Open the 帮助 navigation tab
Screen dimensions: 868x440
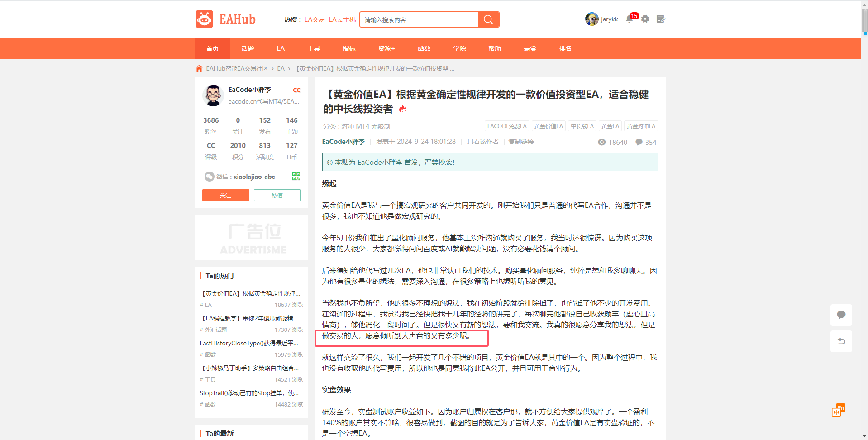[495, 48]
